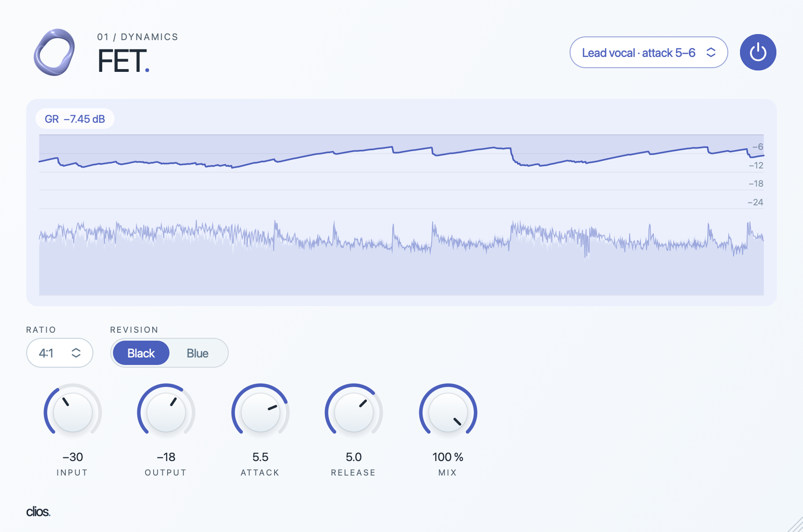Click the RATIO label
This screenshot has width=803, height=532.
41,329
